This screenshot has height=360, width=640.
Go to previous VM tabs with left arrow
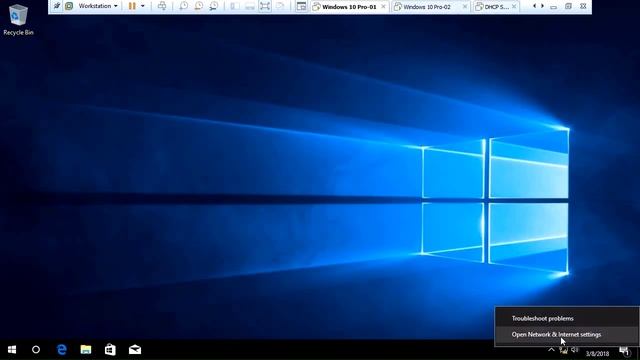click(x=535, y=6)
